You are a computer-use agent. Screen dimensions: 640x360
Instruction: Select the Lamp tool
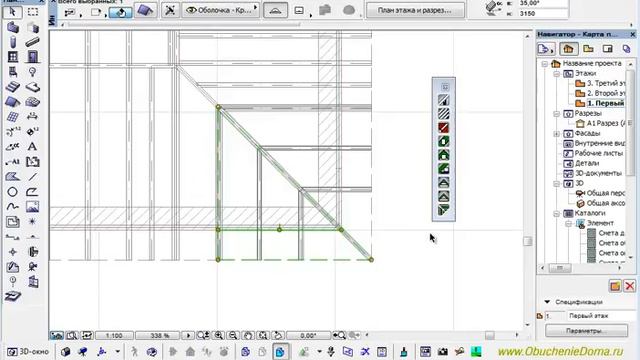[33, 72]
